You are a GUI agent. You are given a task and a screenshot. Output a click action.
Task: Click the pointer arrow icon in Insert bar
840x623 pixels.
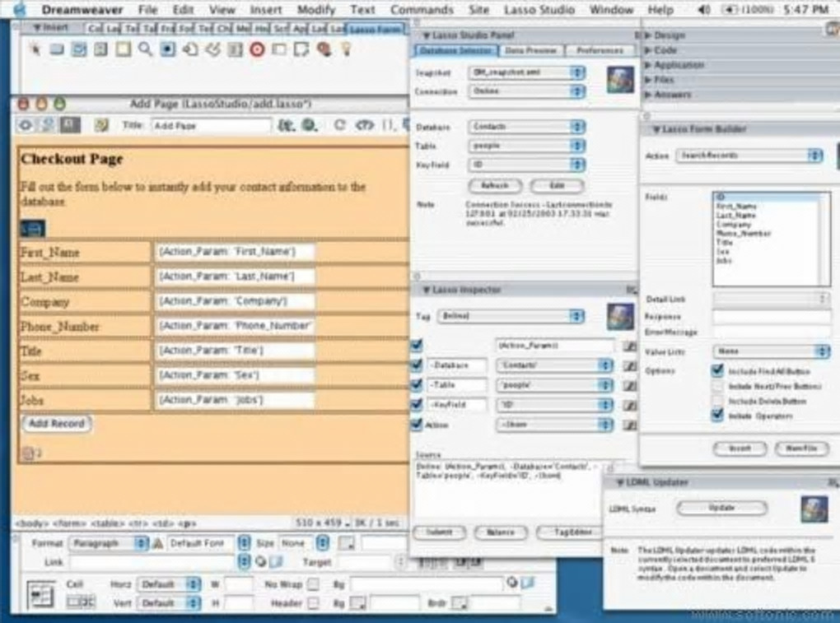(35, 49)
